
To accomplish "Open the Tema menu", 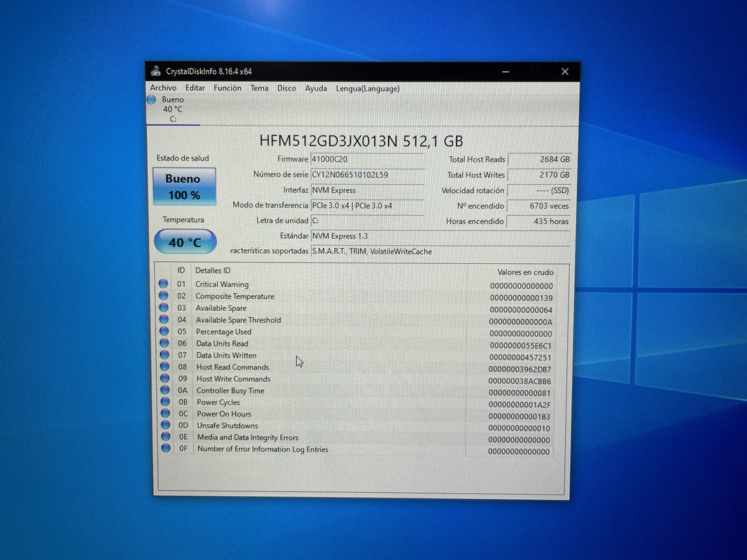I will pos(259,88).
